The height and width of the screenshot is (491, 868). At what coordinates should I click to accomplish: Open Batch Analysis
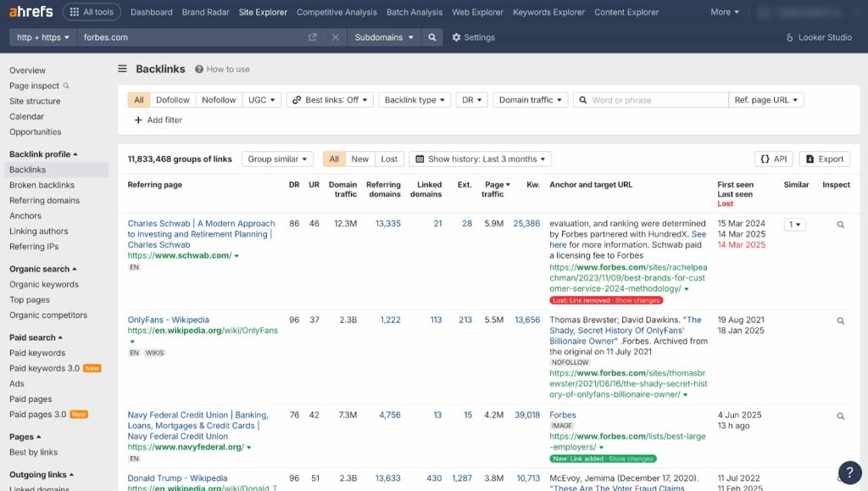(x=415, y=12)
